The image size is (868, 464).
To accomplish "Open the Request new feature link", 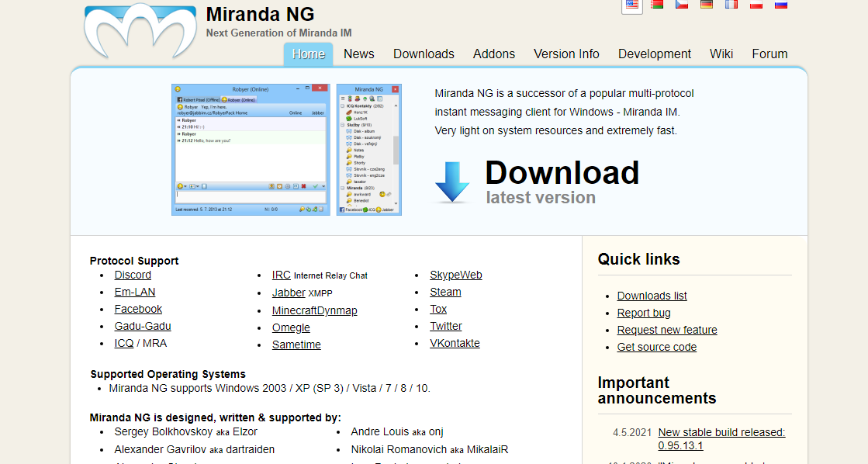I will [667, 331].
